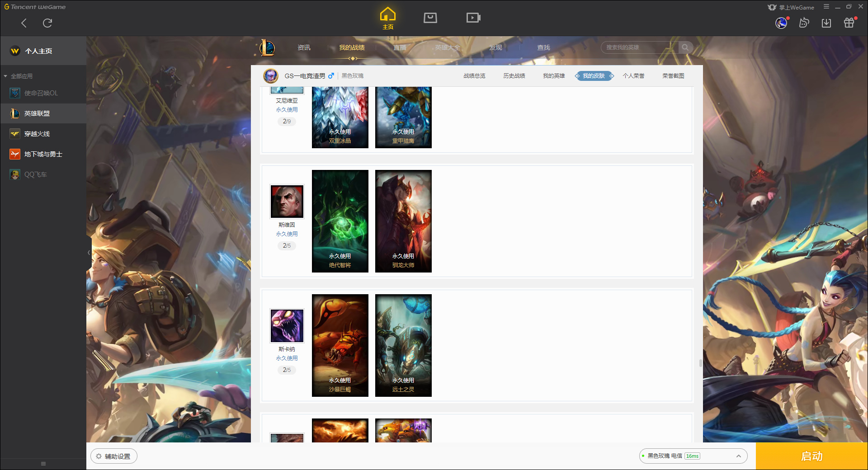Open 发现 navigation tab
The height and width of the screenshot is (470, 868).
[x=495, y=47]
